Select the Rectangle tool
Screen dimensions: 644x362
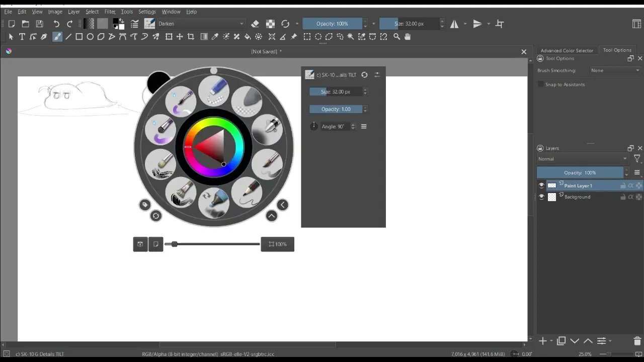(x=79, y=37)
